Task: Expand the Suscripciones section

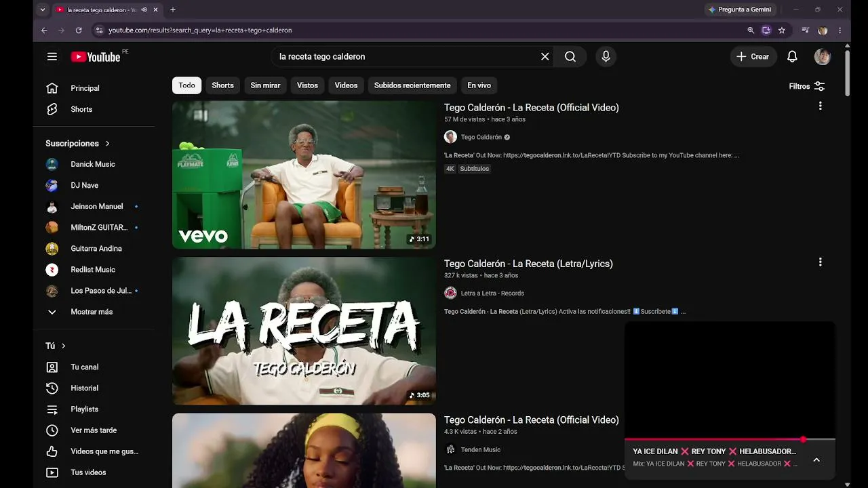Action: point(77,144)
